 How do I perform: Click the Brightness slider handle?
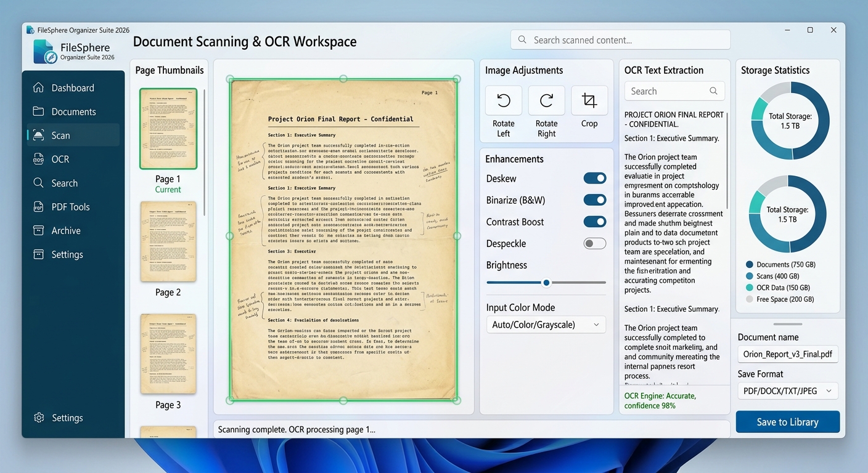point(546,283)
